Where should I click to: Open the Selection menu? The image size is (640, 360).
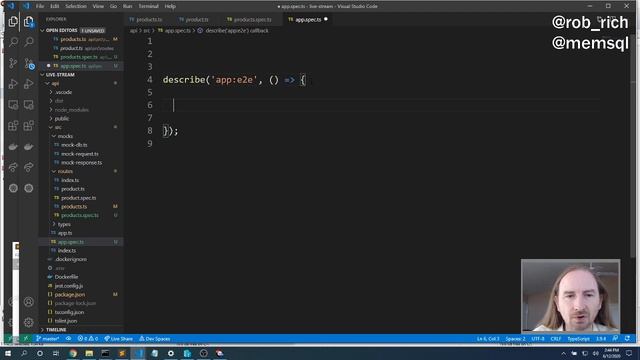[x=76, y=6]
